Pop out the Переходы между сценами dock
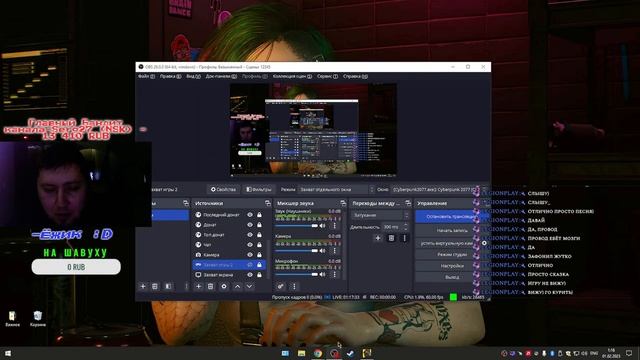640x360 pixels. (408, 203)
